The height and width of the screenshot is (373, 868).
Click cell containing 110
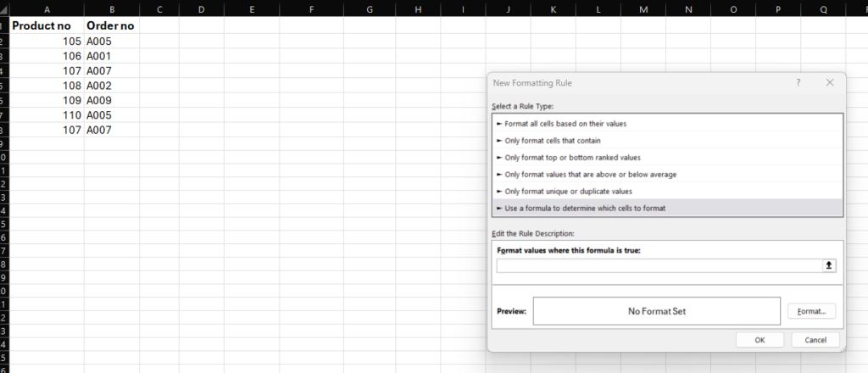47,115
